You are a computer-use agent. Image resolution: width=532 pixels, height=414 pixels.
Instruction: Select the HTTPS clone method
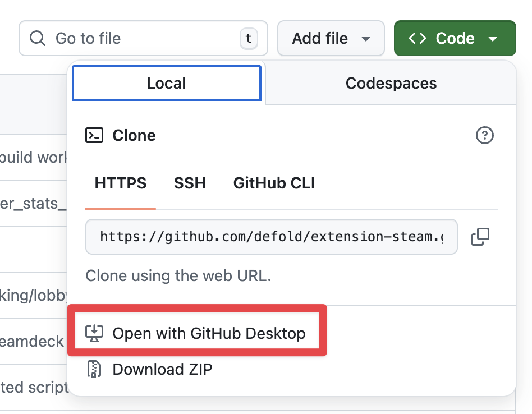[x=120, y=183]
